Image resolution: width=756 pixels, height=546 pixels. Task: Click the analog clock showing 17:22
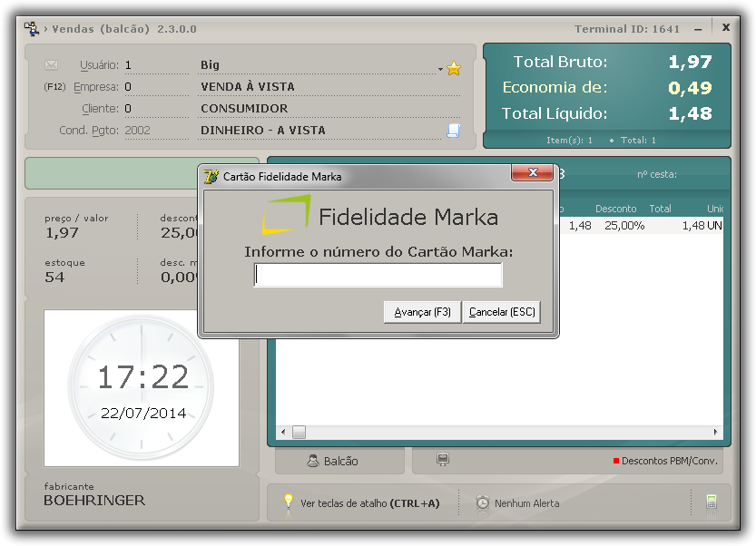pyautogui.click(x=142, y=387)
